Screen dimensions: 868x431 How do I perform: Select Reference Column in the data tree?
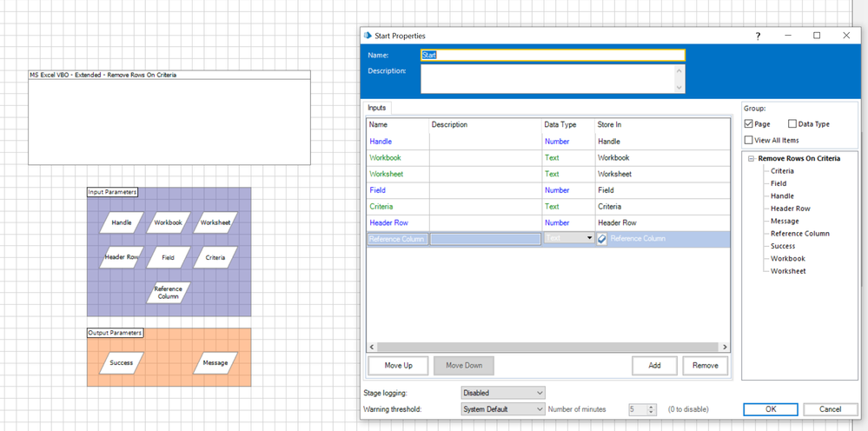click(x=799, y=233)
